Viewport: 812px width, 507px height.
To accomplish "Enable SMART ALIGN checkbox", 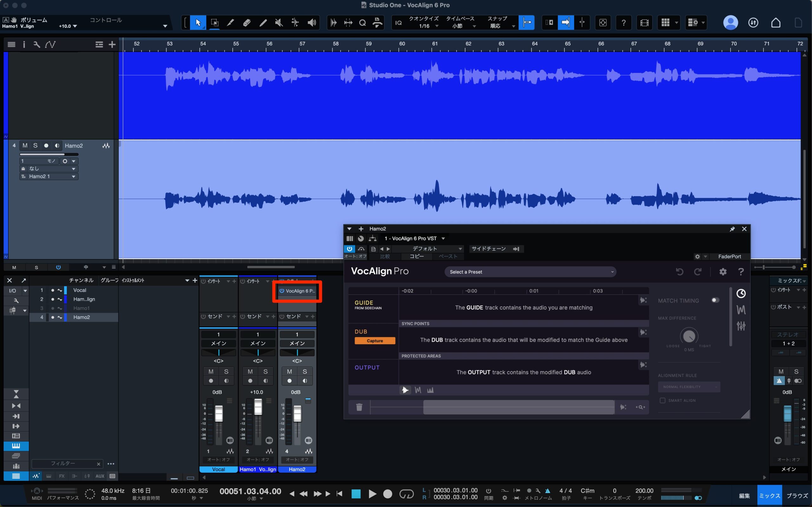I will point(663,400).
